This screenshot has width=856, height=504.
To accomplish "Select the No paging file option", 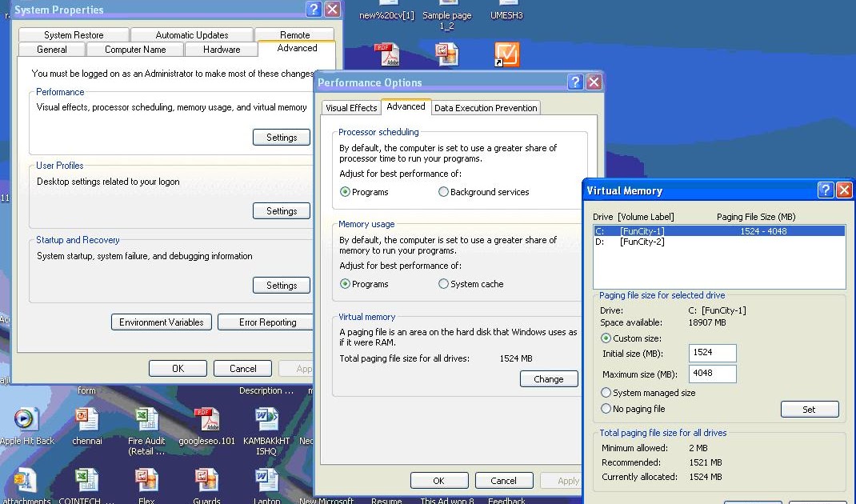I will pyautogui.click(x=606, y=408).
